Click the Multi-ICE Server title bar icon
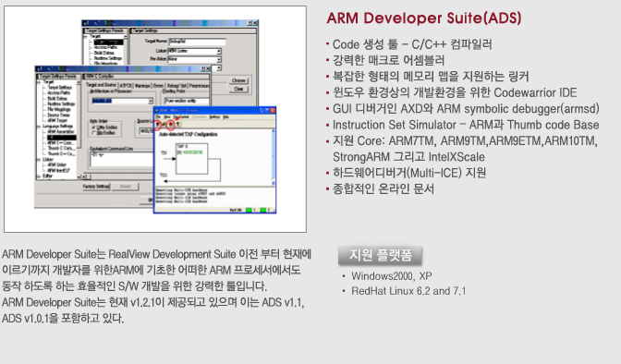621x364 pixels. 156,111
